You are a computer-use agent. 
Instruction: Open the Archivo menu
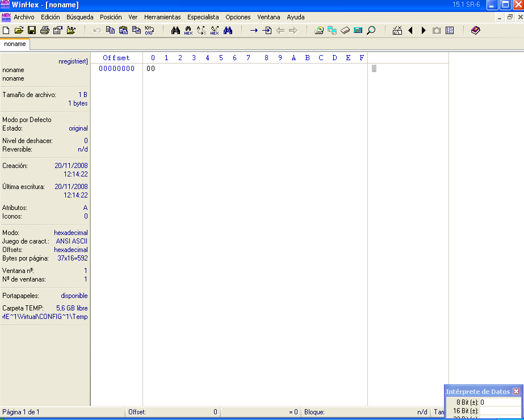click(24, 17)
